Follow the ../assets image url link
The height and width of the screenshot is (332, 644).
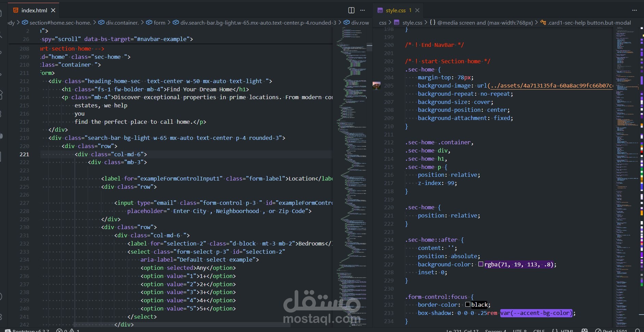pos(552,85)
